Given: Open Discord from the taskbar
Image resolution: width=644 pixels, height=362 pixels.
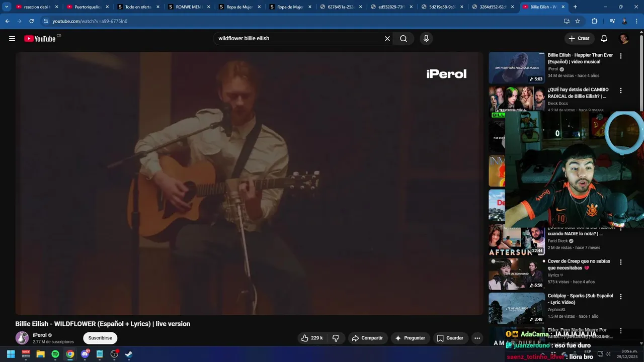Looking at the screenshot, I should click(85, 354).
